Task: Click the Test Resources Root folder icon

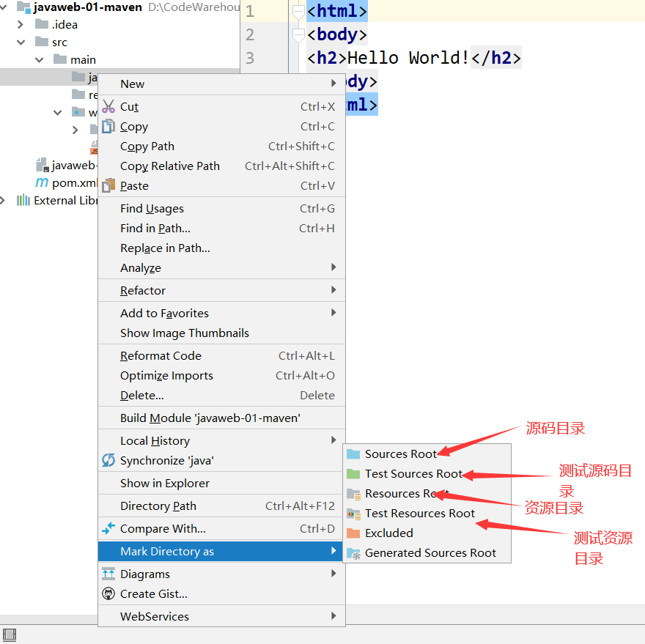Action: [354, 514]
